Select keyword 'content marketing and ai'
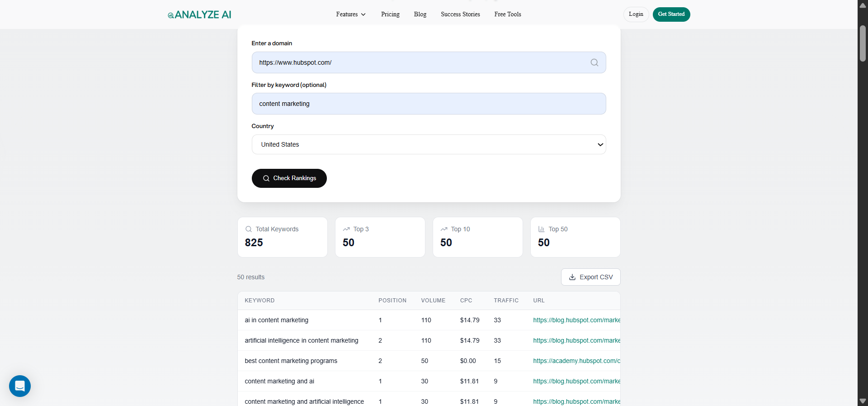This screenshot has height=406, width=868. [x=279, y=381]
